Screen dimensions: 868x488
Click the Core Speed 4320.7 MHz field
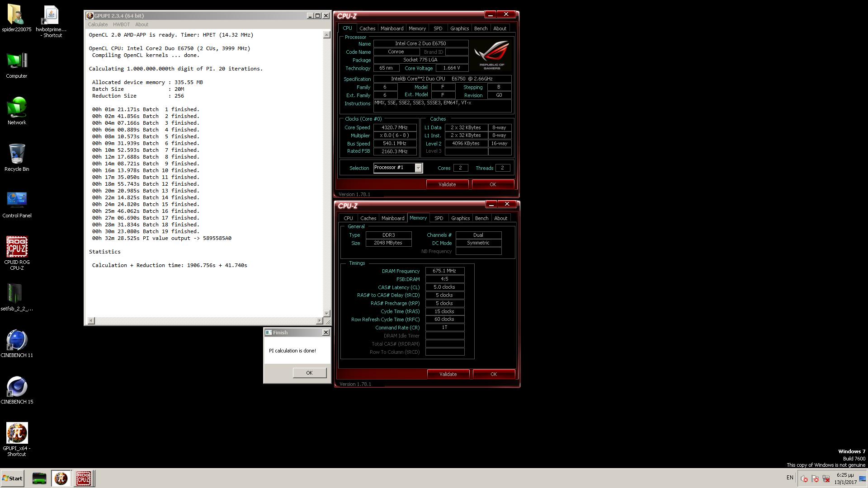coord(395,127)
